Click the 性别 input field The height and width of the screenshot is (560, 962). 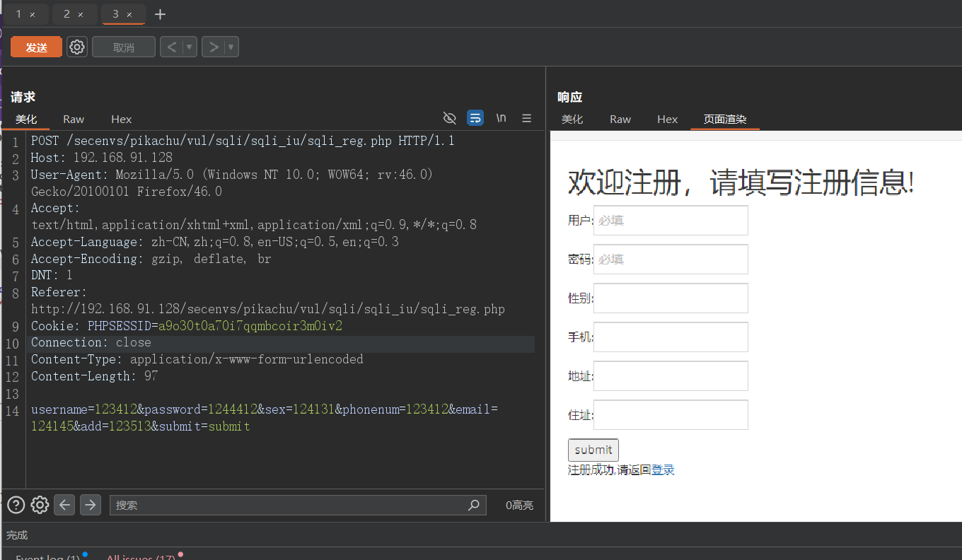click(671, 298)
